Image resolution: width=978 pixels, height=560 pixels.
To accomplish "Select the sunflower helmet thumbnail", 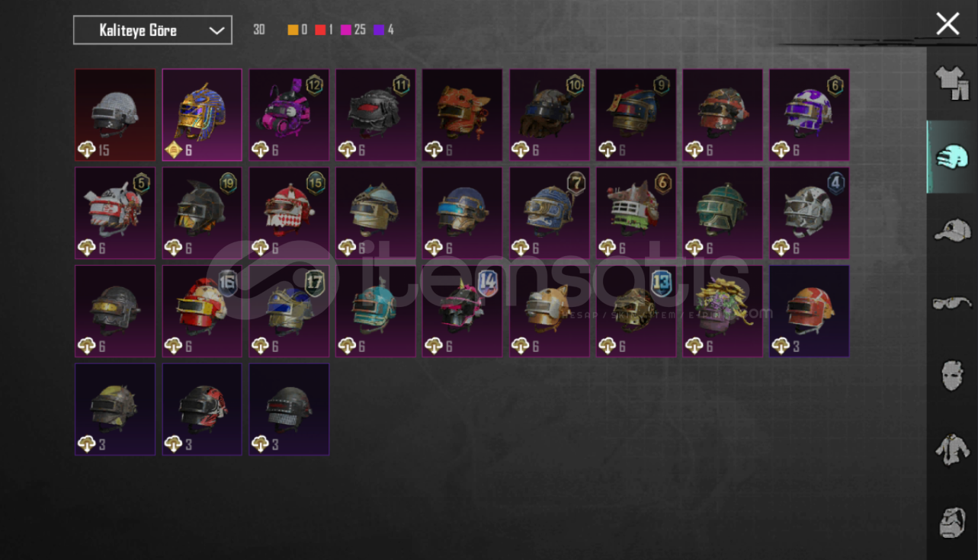I will pyautogui.click(x=723, y=311).
